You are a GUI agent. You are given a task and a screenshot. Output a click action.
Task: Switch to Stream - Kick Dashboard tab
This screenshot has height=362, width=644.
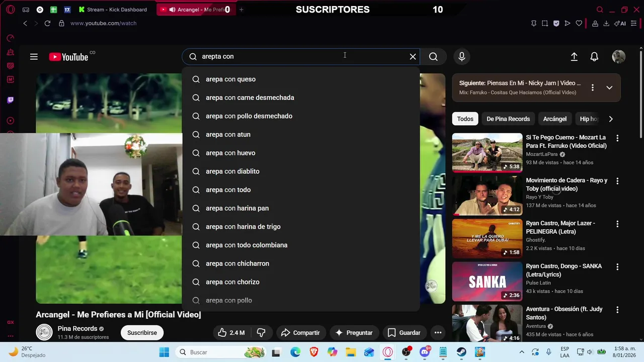pyautogui.click(x=113, y=10)
